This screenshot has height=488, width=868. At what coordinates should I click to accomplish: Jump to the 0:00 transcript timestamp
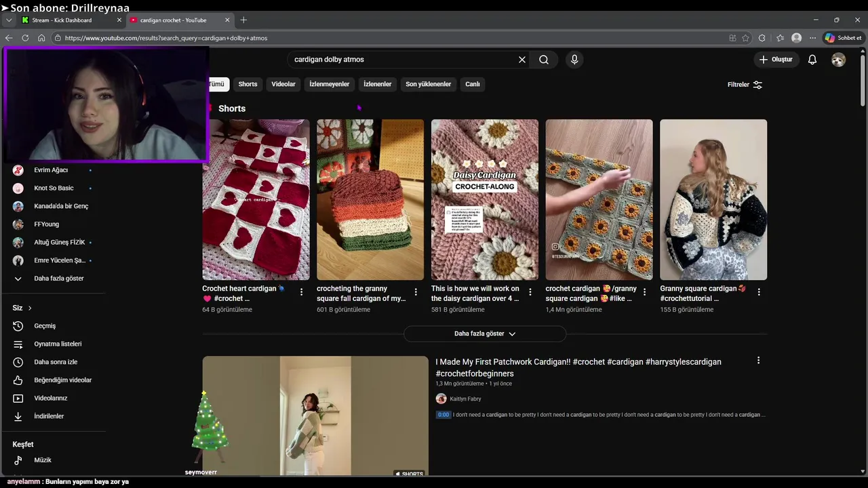[x=443, y=415]
